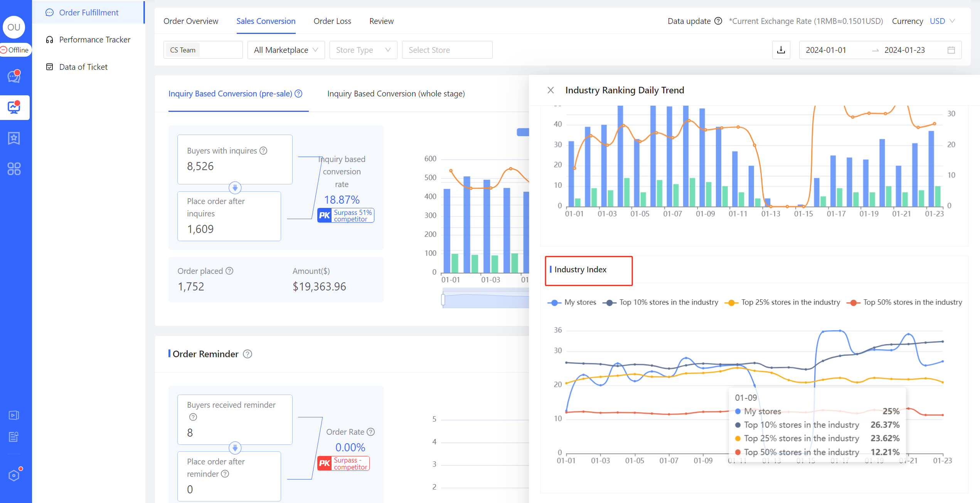Click the blue PK Surpass 51% competitor badge
The height and width of the screenshot is (503, 980).
click(345, 216)
